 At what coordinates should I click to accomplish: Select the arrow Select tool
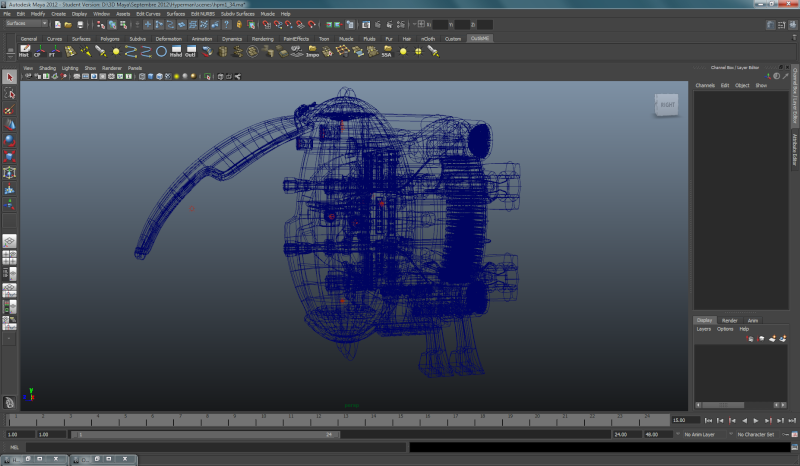click(x=9, y=77)
